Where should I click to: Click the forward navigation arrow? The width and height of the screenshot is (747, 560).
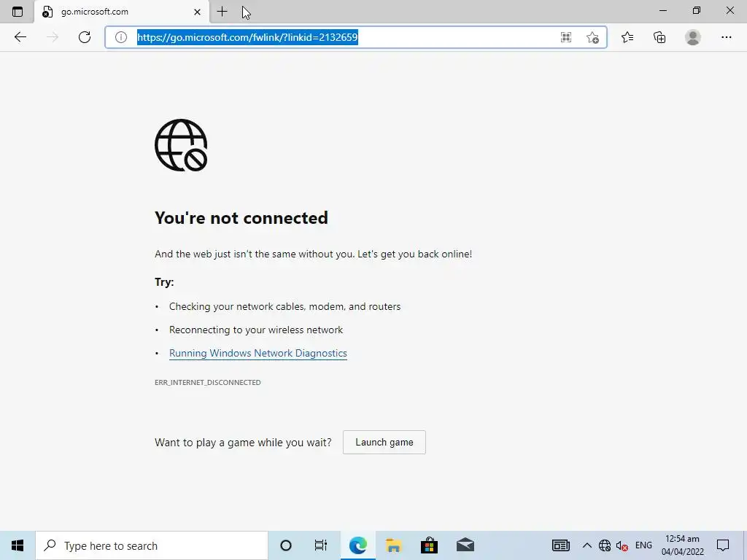pyautogui.click(x=53, y=37)
